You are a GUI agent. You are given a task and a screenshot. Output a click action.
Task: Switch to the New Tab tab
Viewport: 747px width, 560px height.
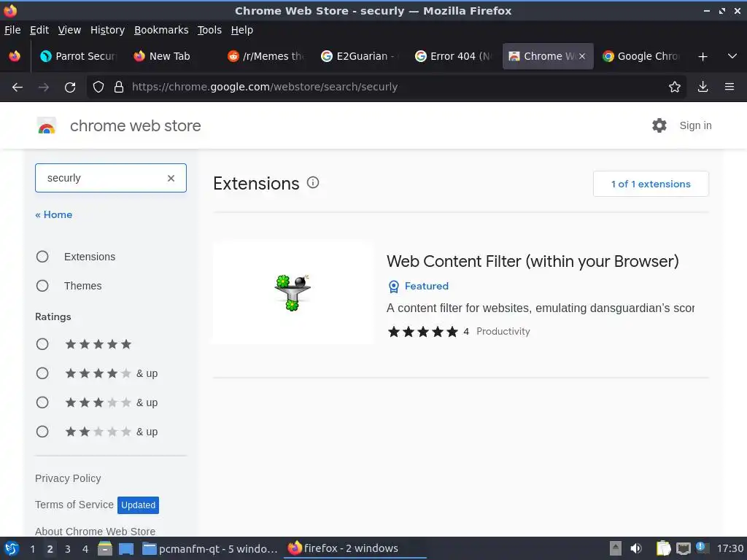[x=170, y=56]
